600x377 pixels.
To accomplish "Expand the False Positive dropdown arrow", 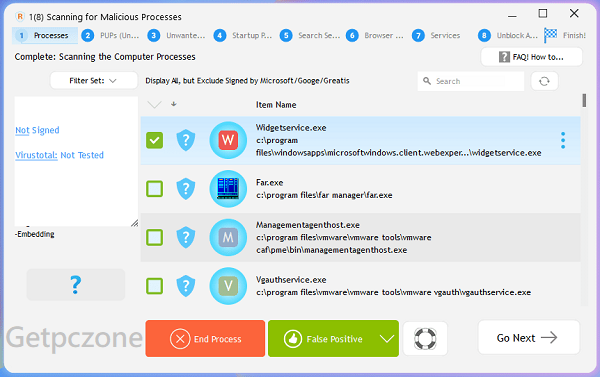I will [387, 339].
